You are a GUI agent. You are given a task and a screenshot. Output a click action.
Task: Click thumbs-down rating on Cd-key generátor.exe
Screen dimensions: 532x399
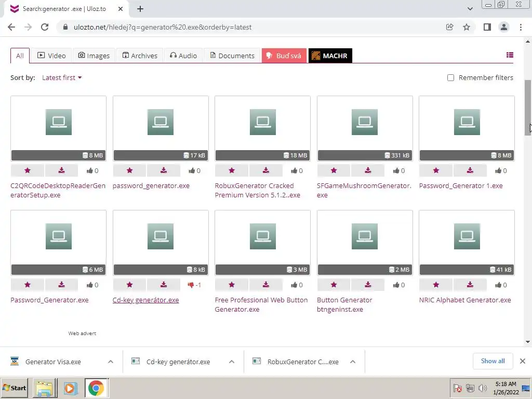pos(191,285)
